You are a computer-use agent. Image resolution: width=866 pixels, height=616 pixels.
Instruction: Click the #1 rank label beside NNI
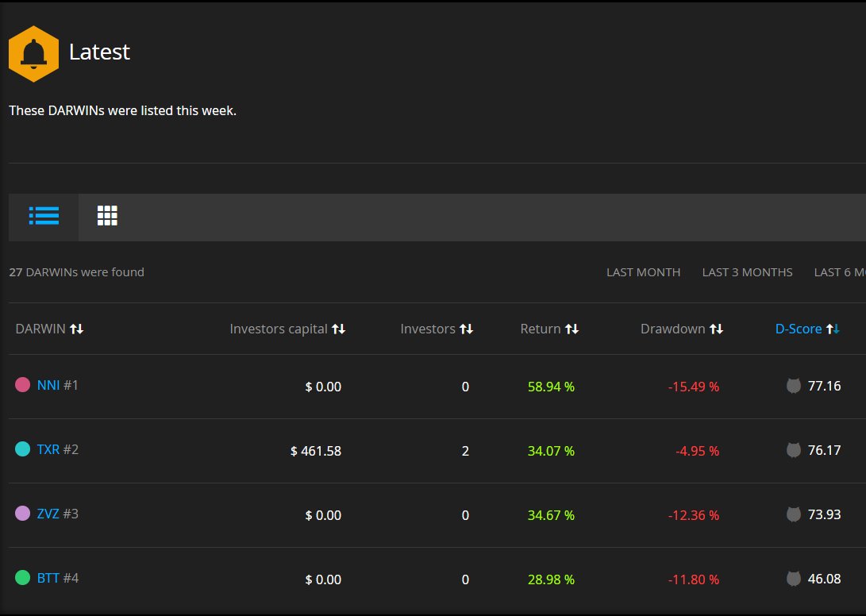[x=71, y=385]
